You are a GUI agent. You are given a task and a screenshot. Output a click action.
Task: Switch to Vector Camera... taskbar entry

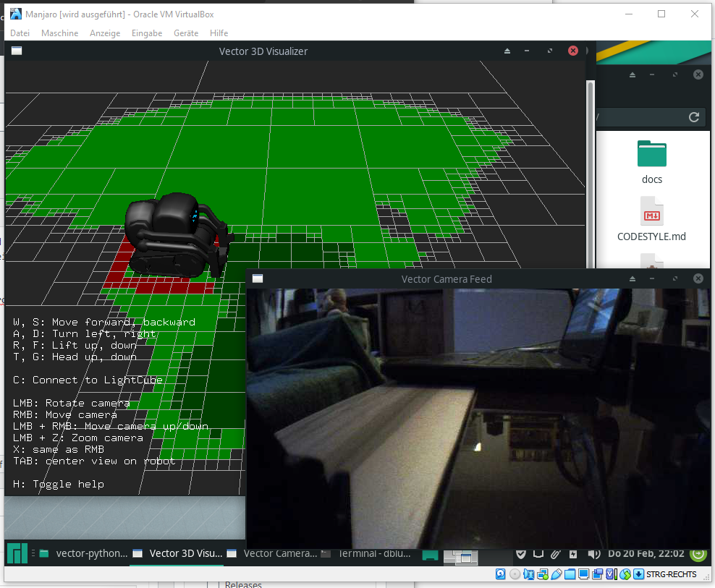pyautogui.click(x=272, y=553)
